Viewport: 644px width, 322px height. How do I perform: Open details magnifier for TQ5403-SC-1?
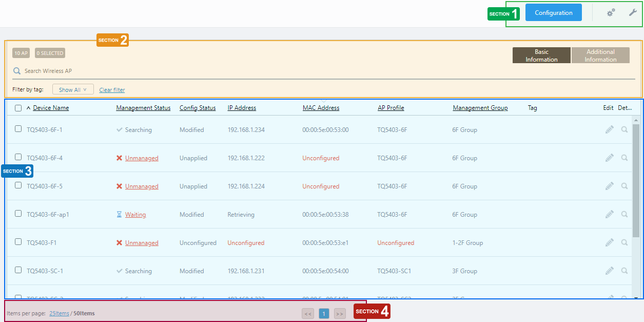pyautogui.click(x=625, y=271)
